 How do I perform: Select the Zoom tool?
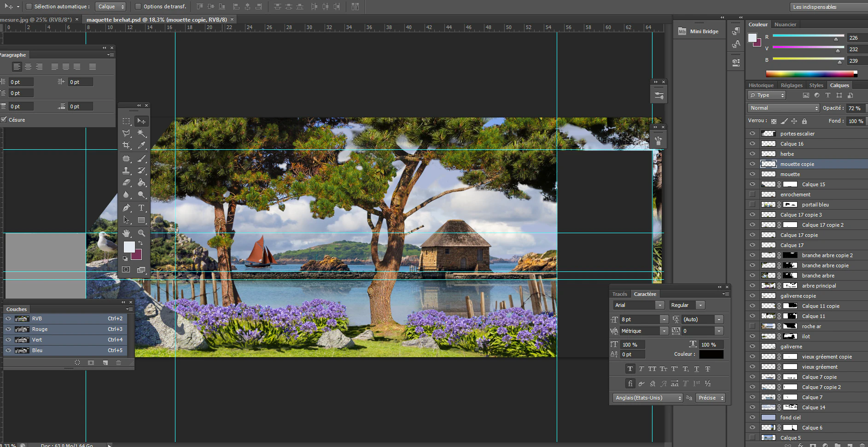point(141,233)
